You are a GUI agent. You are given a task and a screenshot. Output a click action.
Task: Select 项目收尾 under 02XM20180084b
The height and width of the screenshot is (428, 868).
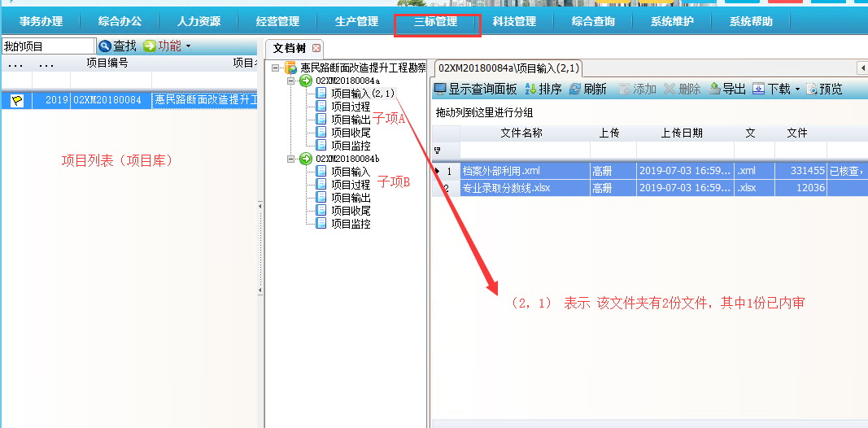click(351, 211)
